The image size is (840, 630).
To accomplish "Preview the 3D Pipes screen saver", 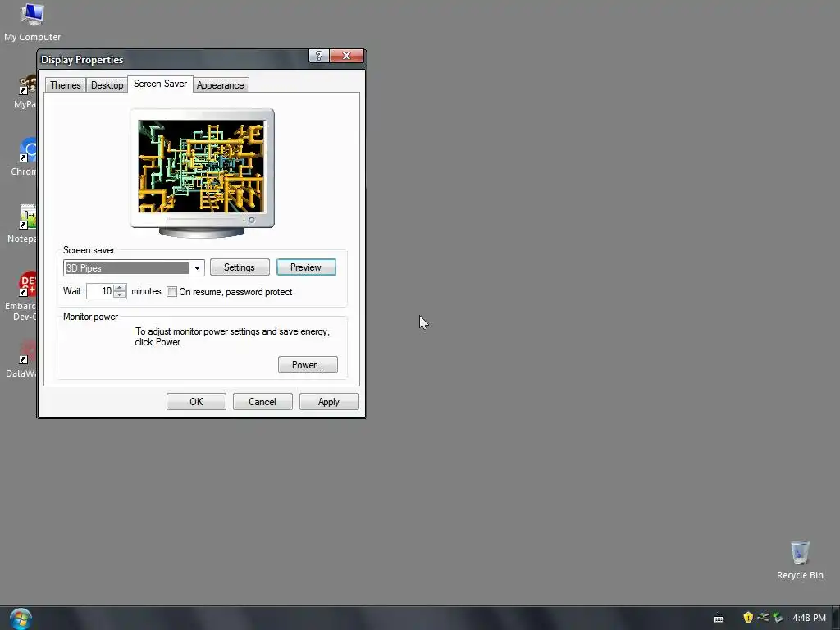I will point(306,267).
